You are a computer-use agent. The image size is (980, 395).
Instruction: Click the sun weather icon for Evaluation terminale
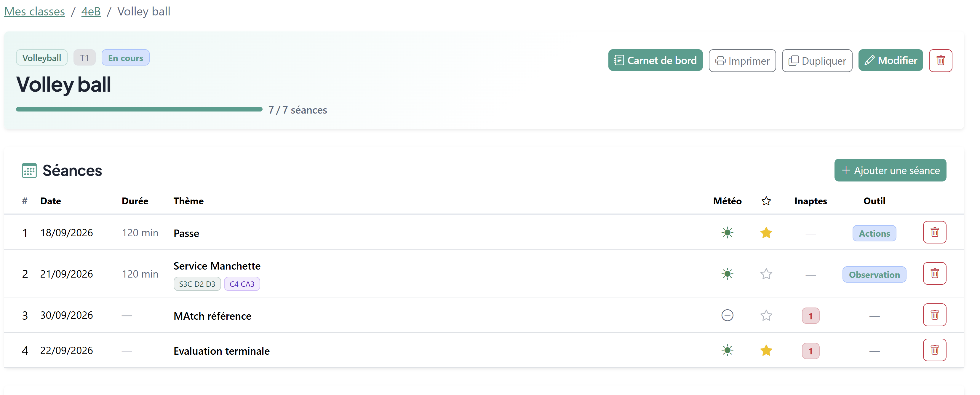coord(727,351)
